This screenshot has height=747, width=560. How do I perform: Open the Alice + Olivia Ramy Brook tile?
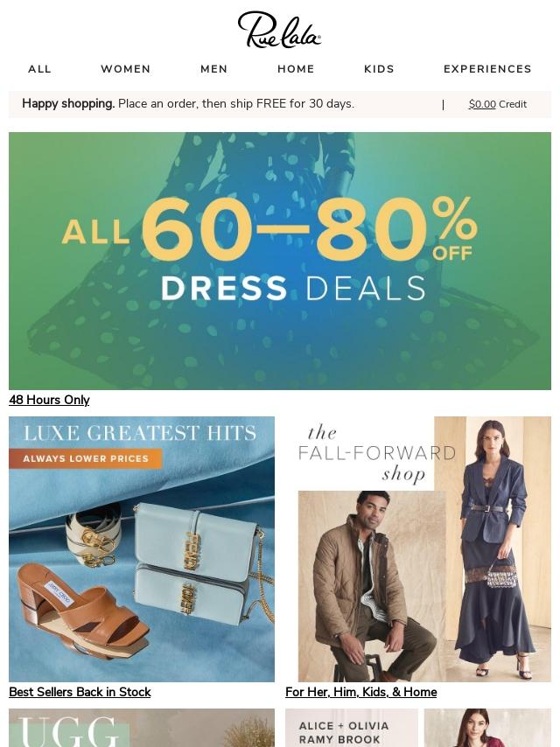pos(351,728)
